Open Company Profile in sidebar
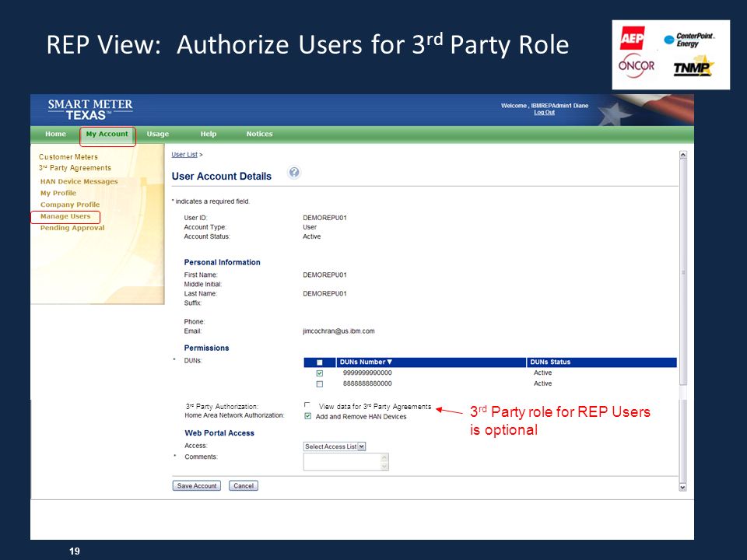This screenshot has width=747, height=560. click(69, 205)
